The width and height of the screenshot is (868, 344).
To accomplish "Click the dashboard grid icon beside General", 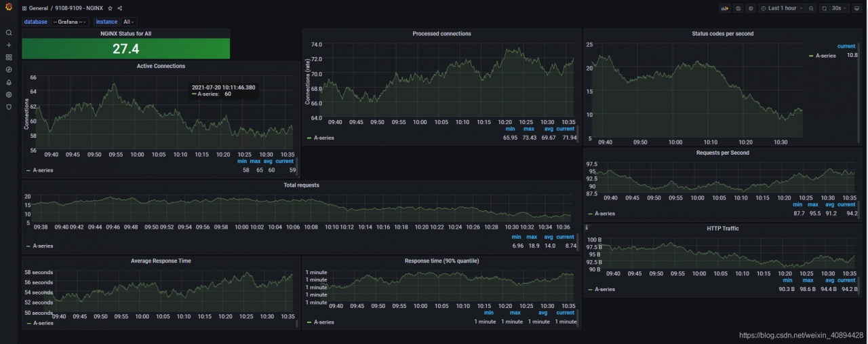I will coord(24,8).
